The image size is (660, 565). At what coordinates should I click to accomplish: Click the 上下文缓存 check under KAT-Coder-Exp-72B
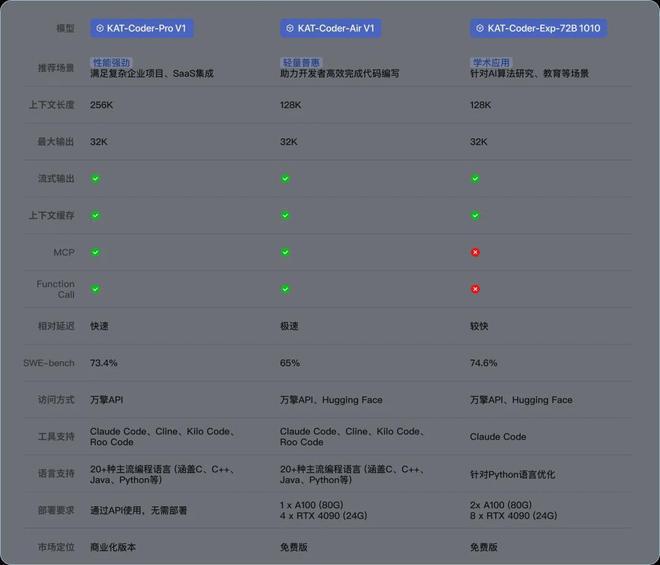(x=475, y=216)
